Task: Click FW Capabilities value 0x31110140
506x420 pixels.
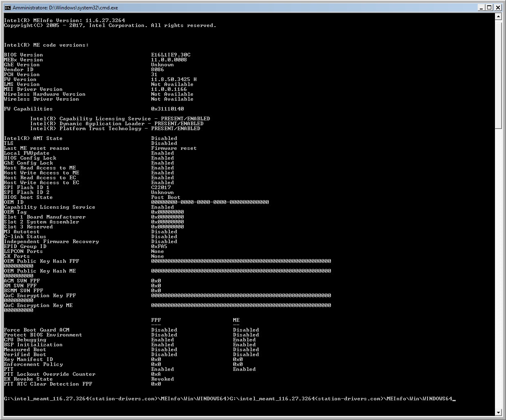Action: point(167,109)
